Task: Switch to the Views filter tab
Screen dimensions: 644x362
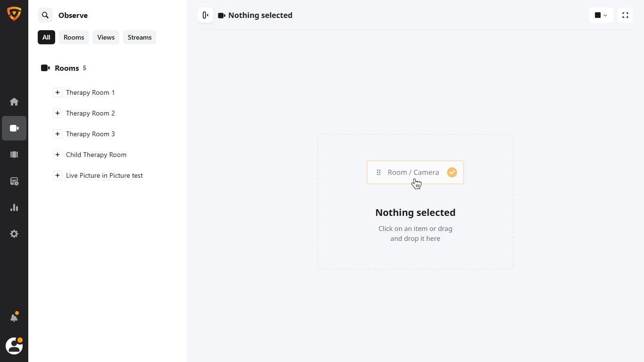Action: click(x=106, y=38)
